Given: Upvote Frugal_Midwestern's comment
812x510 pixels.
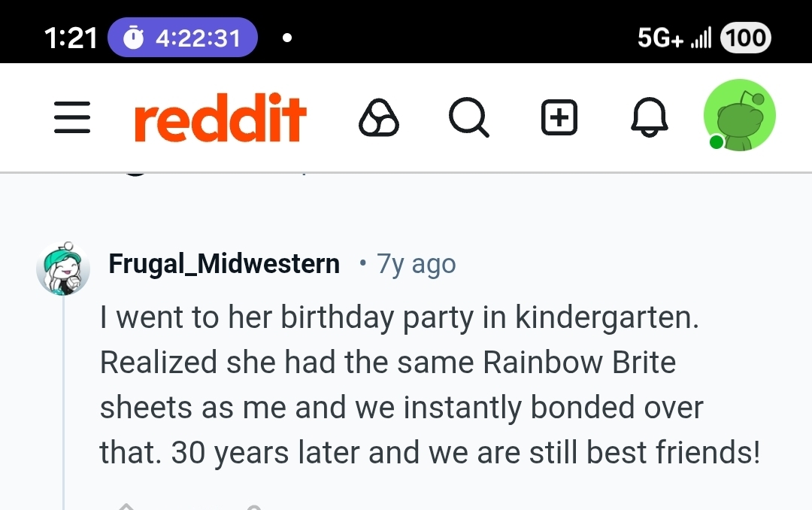Looking at the screenshot, I should [126, 505].
